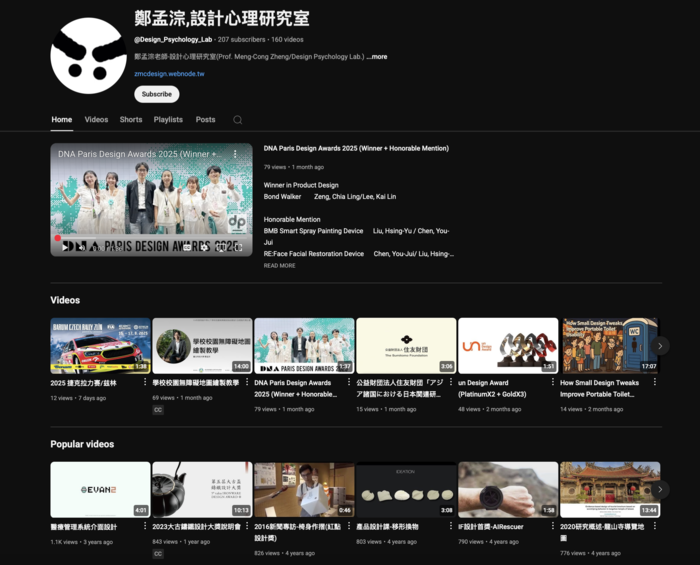Click 'Winner in Product Design' description text
Image resolution: width=700 pixels, height=565 pixels.
click(x=301, y=185)
